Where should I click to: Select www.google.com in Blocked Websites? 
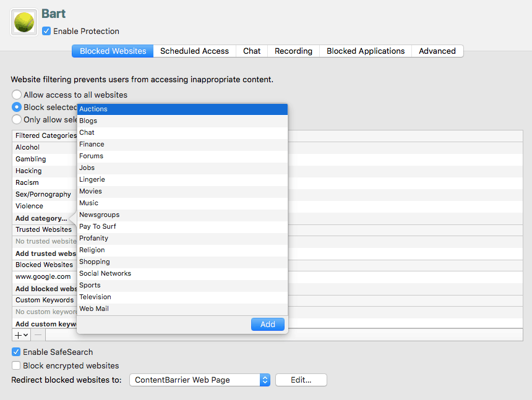43,276
